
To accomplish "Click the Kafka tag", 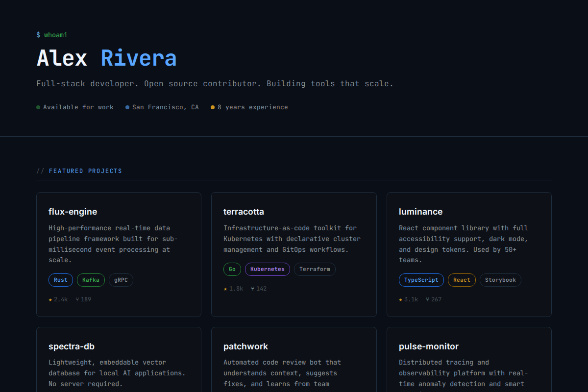I will tap(91, 280).
